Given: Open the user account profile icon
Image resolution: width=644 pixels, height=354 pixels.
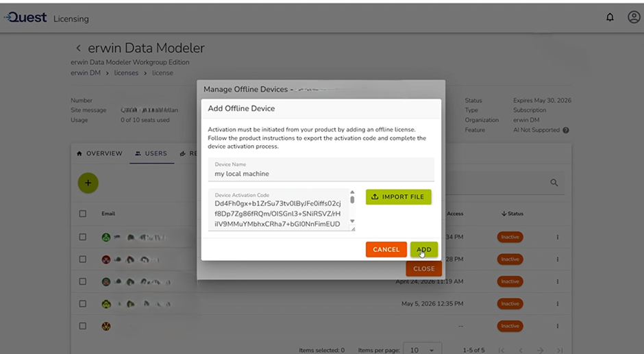Looking at the screenshot, I should (x=634, y=17).
